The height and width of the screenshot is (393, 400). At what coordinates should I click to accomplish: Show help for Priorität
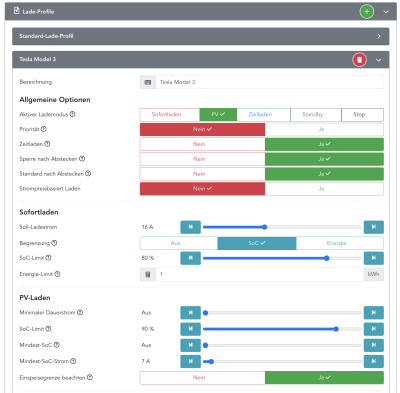pyautogui.click(x=44, y=129)
